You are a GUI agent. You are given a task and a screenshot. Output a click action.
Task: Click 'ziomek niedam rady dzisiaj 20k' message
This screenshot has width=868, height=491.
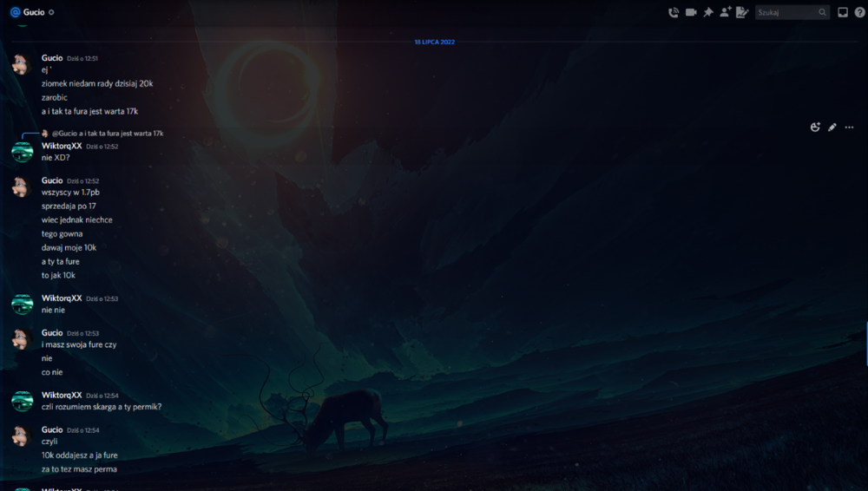(x=97, y=83)
